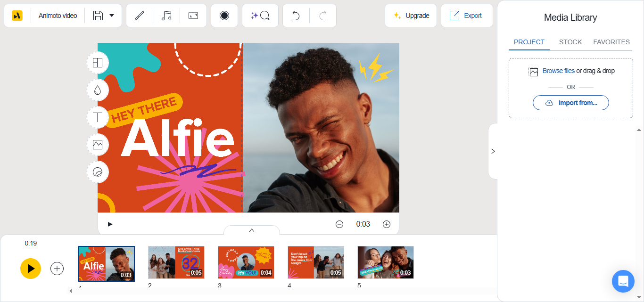Open the image media tool on canvas sidebar
Screen dimensions: 644x302
[x=98, y=145]
